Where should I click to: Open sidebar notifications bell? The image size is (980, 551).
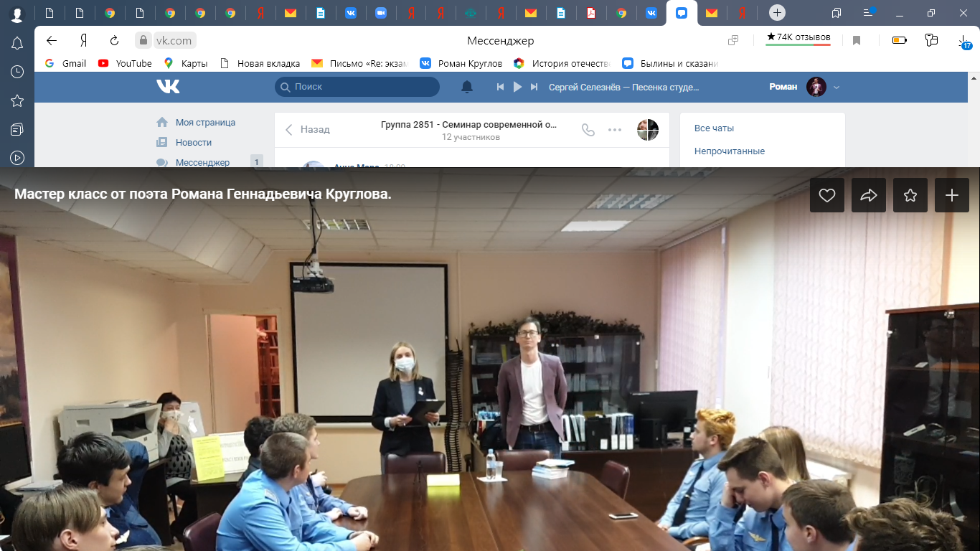[17, 44]
